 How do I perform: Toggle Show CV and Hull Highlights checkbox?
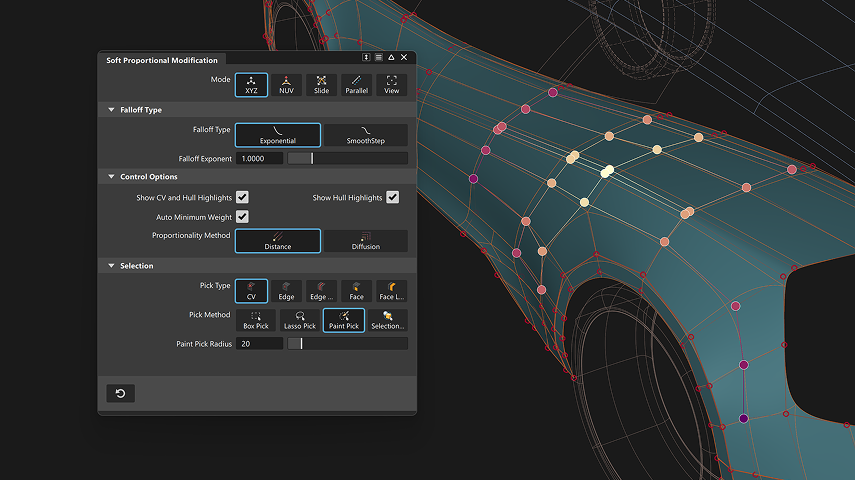tap(242, 198)
